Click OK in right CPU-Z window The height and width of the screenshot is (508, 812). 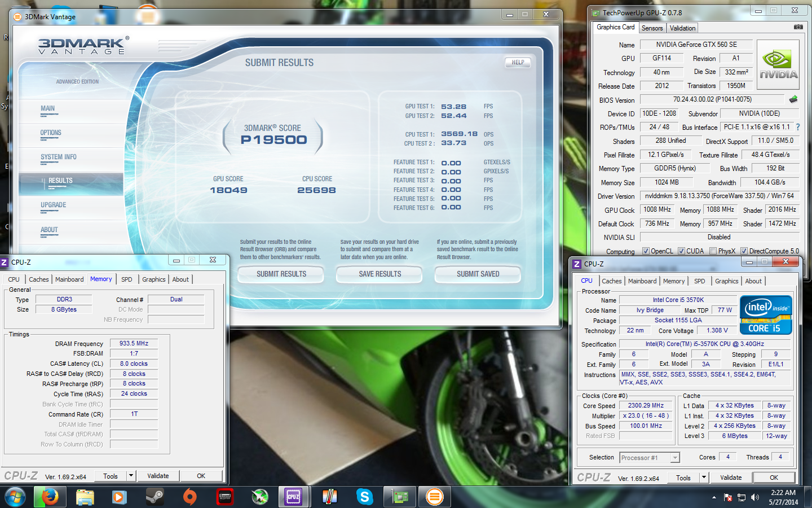774,478
